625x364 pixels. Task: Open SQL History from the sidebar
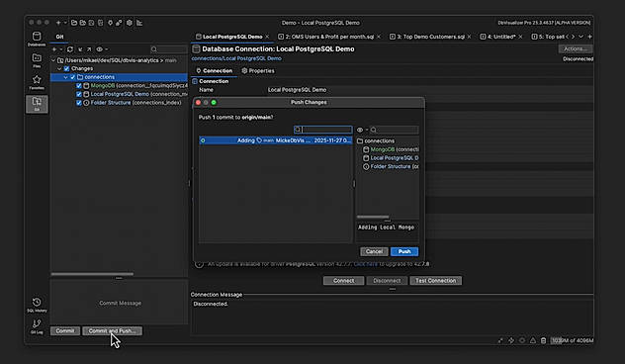37,305
